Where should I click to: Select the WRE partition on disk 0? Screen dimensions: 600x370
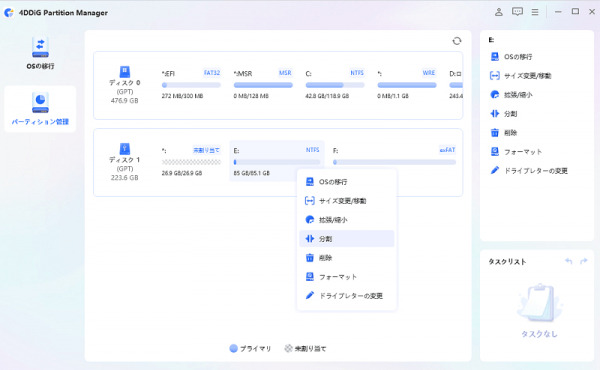click(x=407, y=85)
